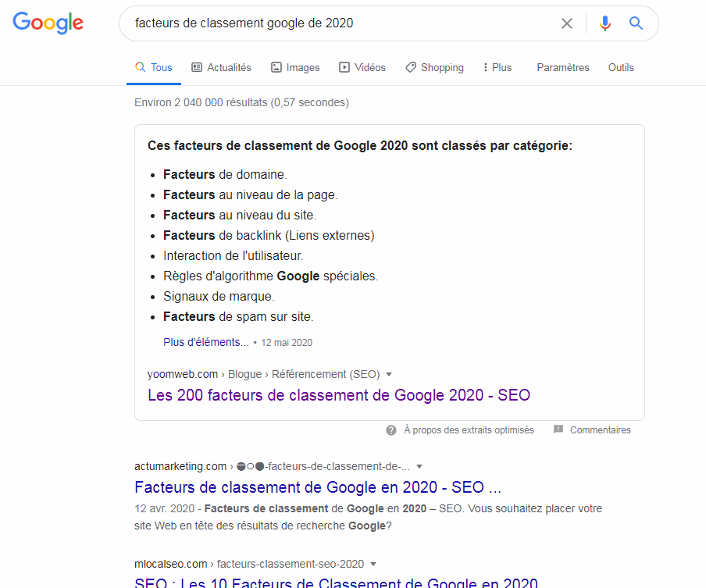Switch to the Outils menu
706x588 pixels.
(621, 67)
